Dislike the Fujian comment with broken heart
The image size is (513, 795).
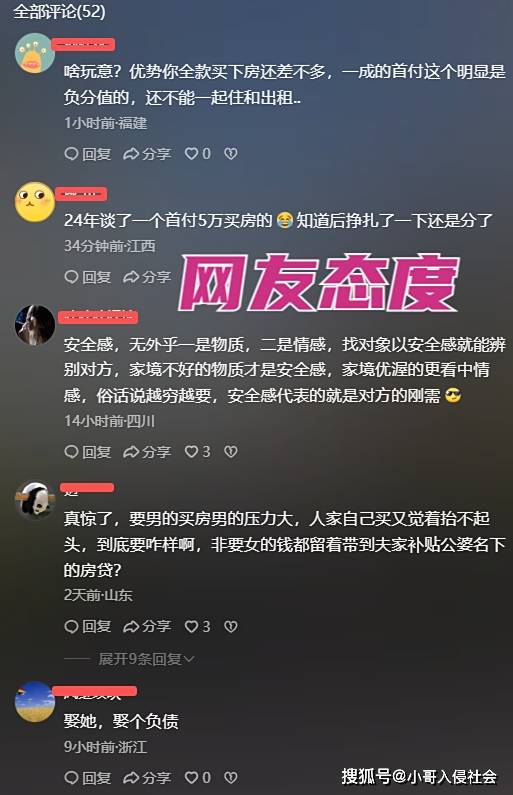pos(231,154)
